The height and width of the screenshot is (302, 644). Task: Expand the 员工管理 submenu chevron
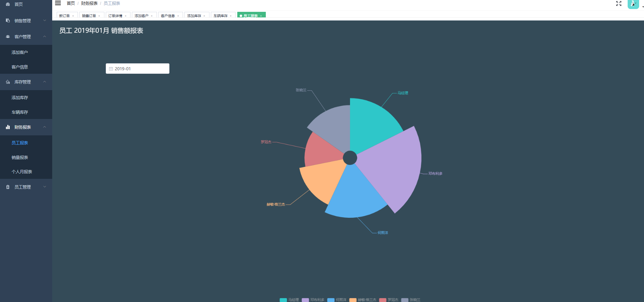[x=45, y=187]
